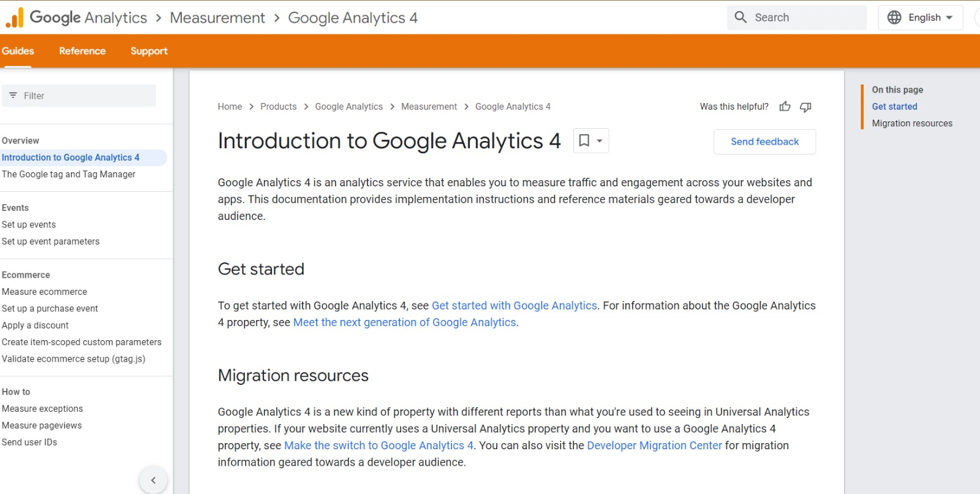
Task: Click the Google Analytics logo icon
Action: 14,17
